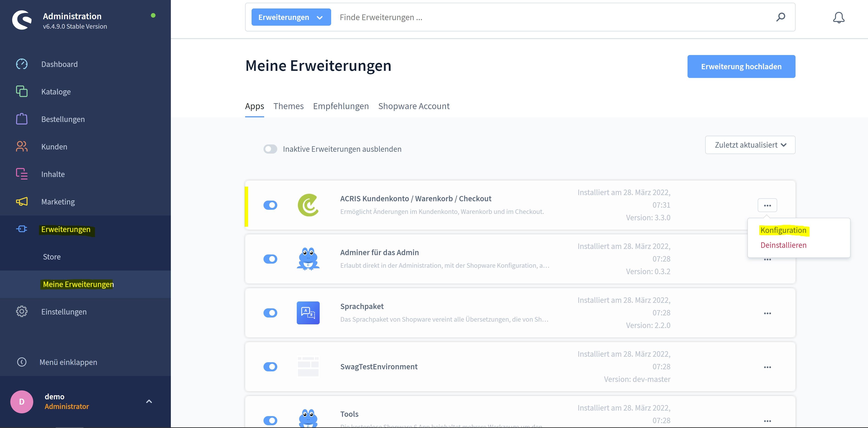Viewport: 868px width, 428px height.
Task: Open the Dashboard gauge icon
Action: pos(22,64)
